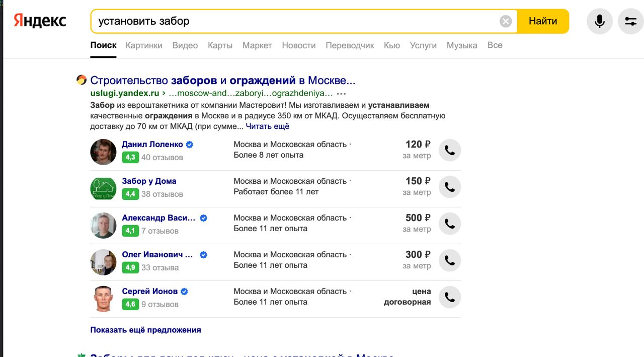Screen dimensions: 644x357
Task: Open the search settings filter icon
Action: pyautogui.click(x=630, y=21)
